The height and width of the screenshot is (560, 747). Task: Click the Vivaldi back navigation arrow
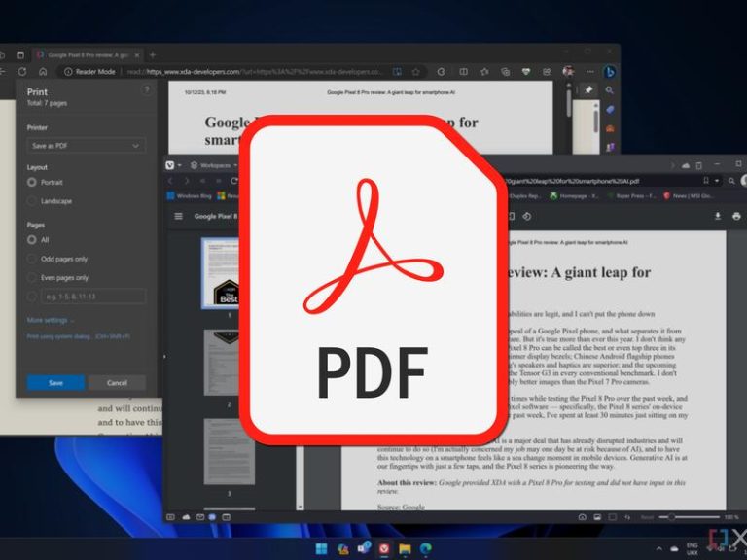(x=170, y=181)
